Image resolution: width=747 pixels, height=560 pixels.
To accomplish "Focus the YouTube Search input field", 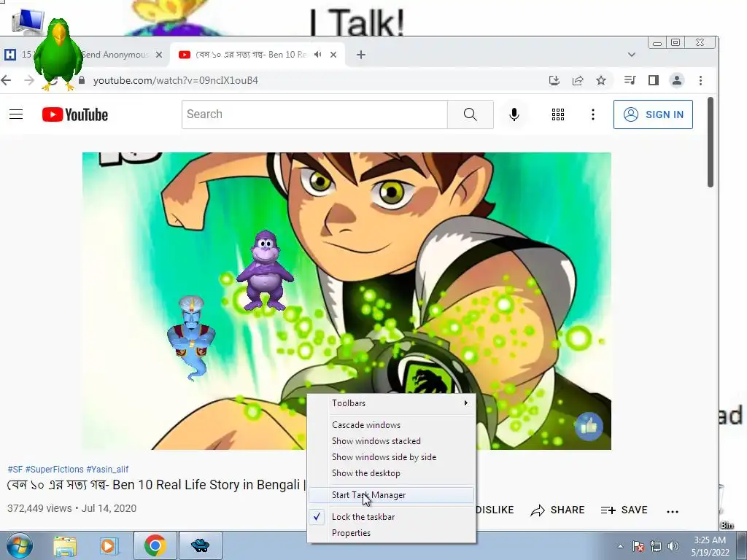I will 314,114.
